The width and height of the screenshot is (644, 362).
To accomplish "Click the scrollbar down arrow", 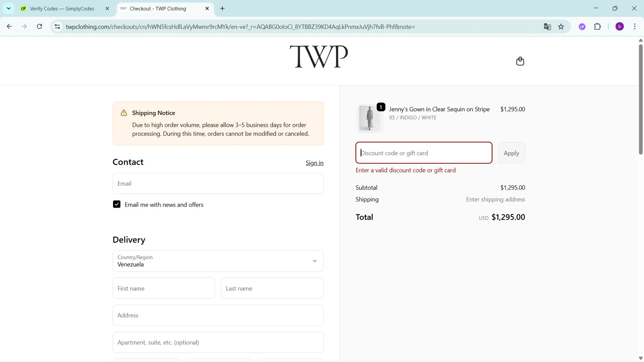I will [641, 358].
